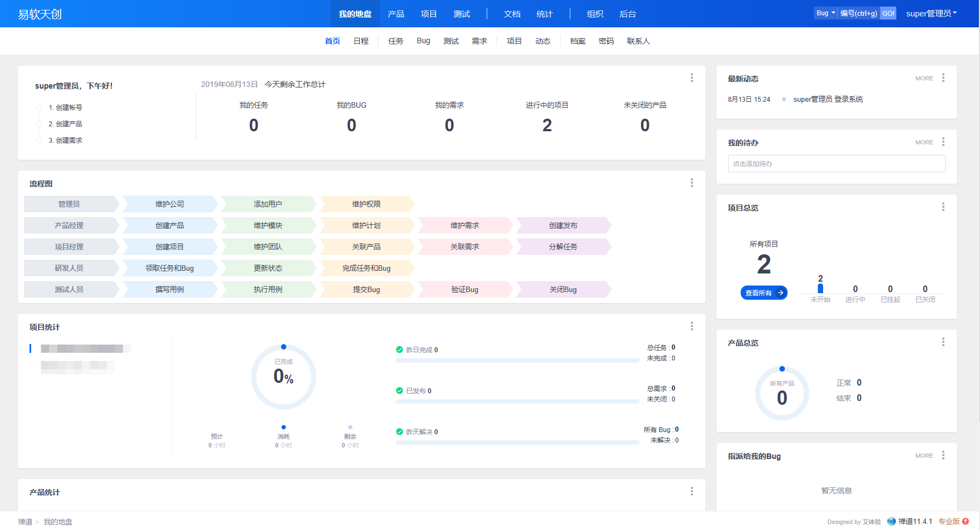Click the green check icon beside 昨日完成

(400, 350)
